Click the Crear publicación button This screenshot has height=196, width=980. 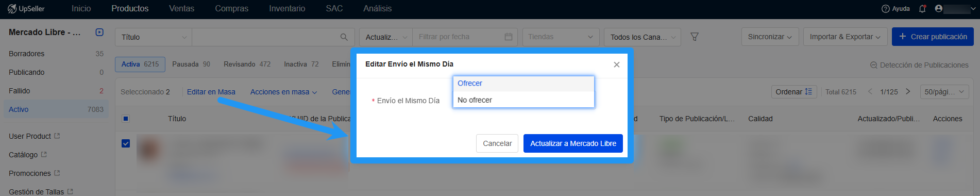coord(933,37)
